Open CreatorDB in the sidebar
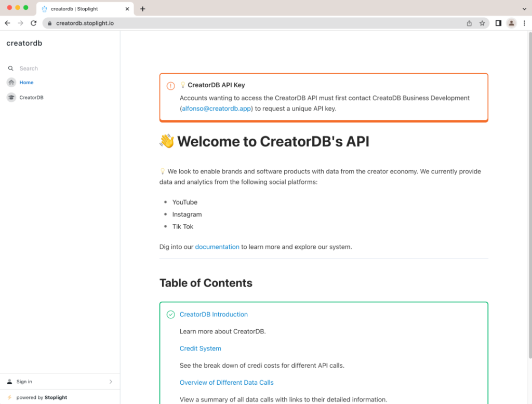The image size is (532, 404). [31, 97]
